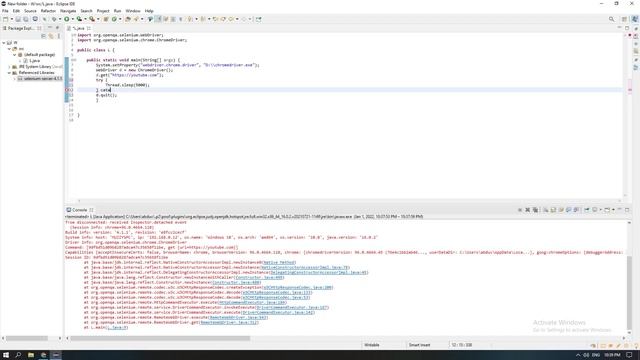Expand the selenium-server jar node
Image resolution: width=640 pixels, height=360 pixels.
coord(14,78)
